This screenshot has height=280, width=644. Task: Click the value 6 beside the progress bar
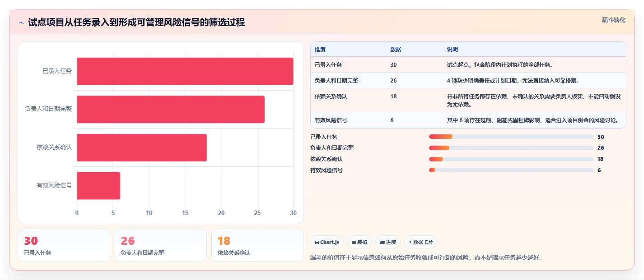[599, 170]
